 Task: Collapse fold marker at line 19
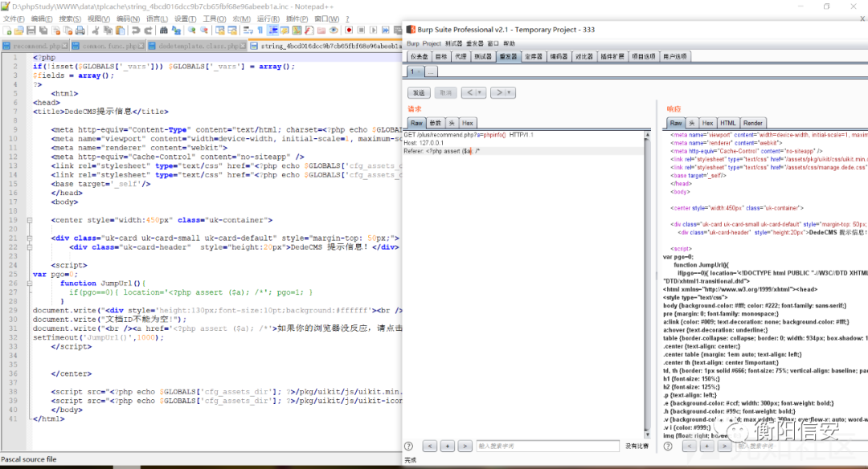30,220
